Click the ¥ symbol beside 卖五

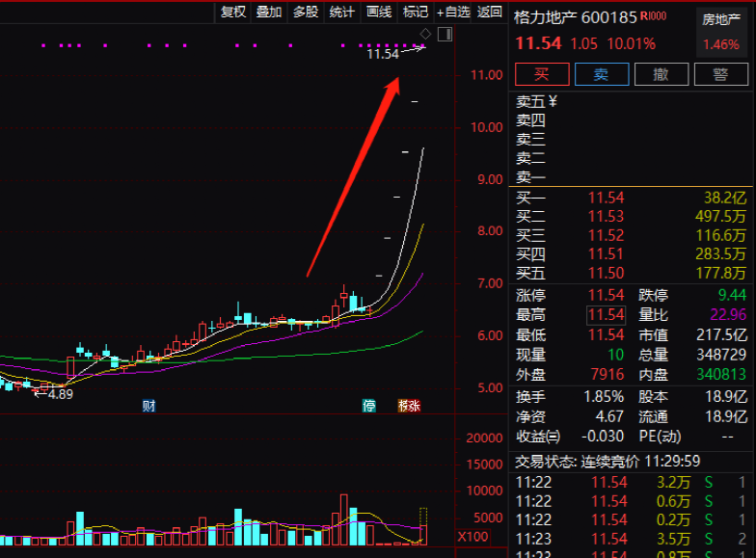[553, 101]
